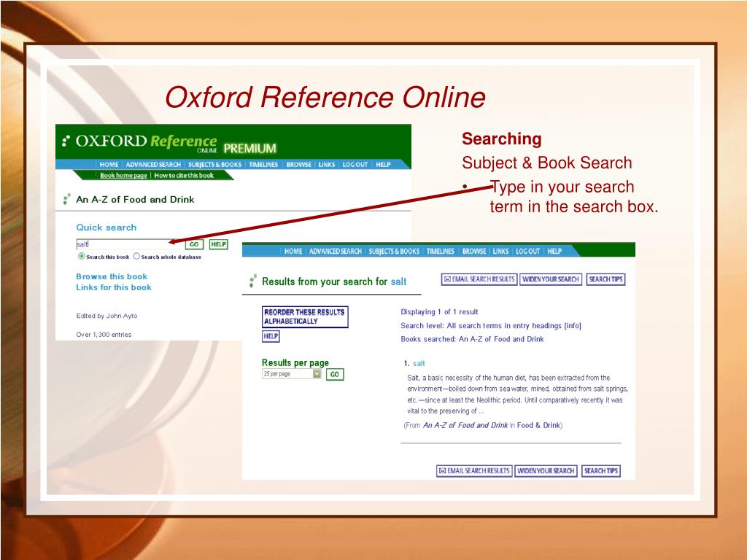
Task: Click the Edited by John Ayto text
Action: click(x=107, y=316)
